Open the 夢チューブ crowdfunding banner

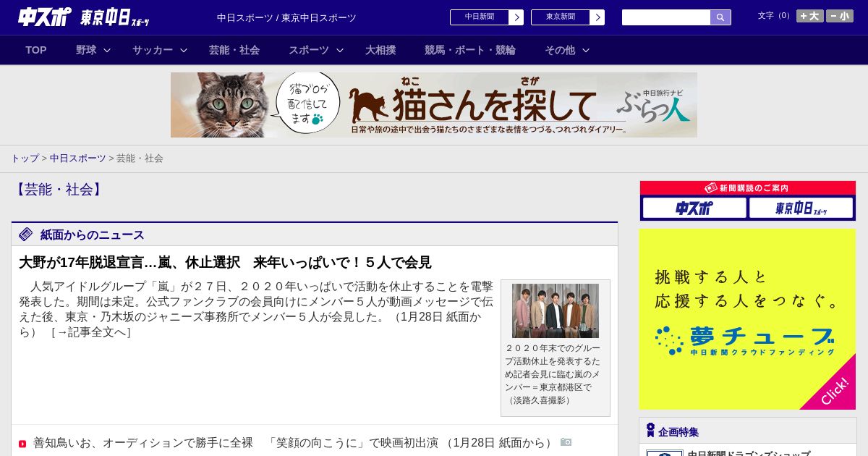pos(747,319)
